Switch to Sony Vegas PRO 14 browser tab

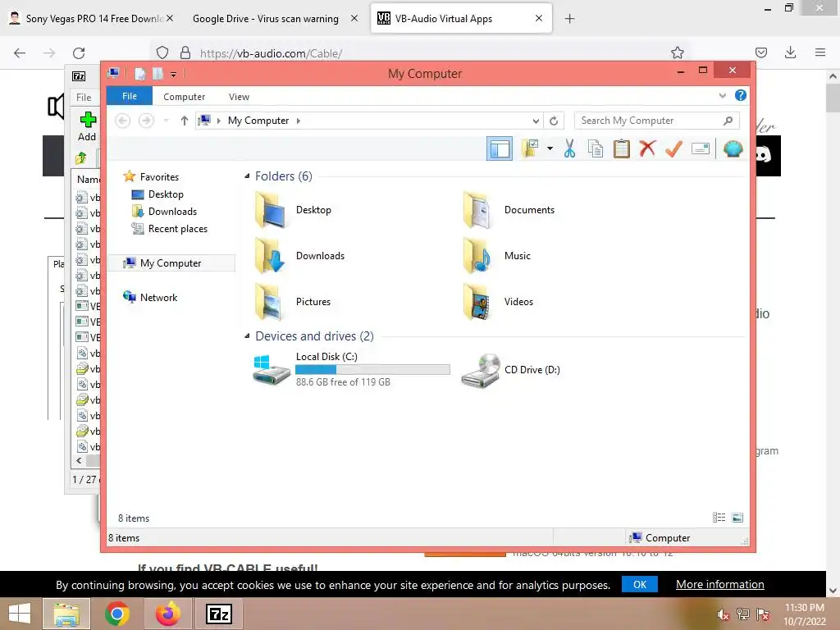coord(91,18)
